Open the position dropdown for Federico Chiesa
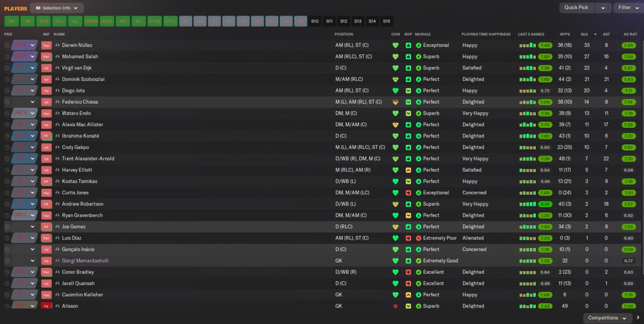The height and width of the screenshot is (324, 644). tap(33, 102)
